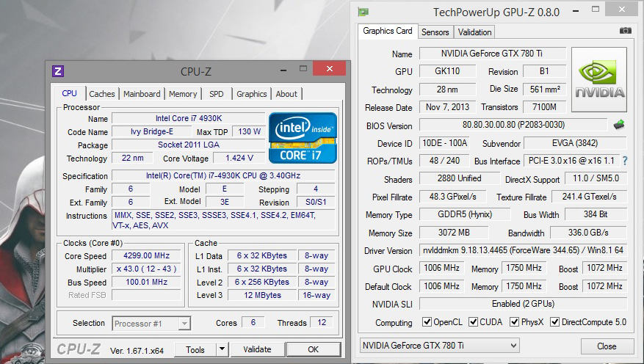Switch to the Sensors tab in GPU-Z
644x364 pixels.
click(435, 32)
